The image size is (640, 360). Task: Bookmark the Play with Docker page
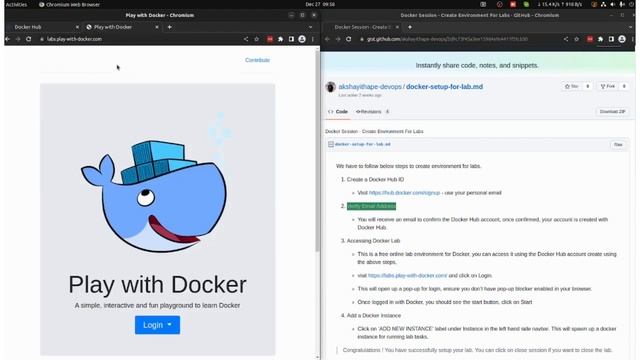pos(256,39)
